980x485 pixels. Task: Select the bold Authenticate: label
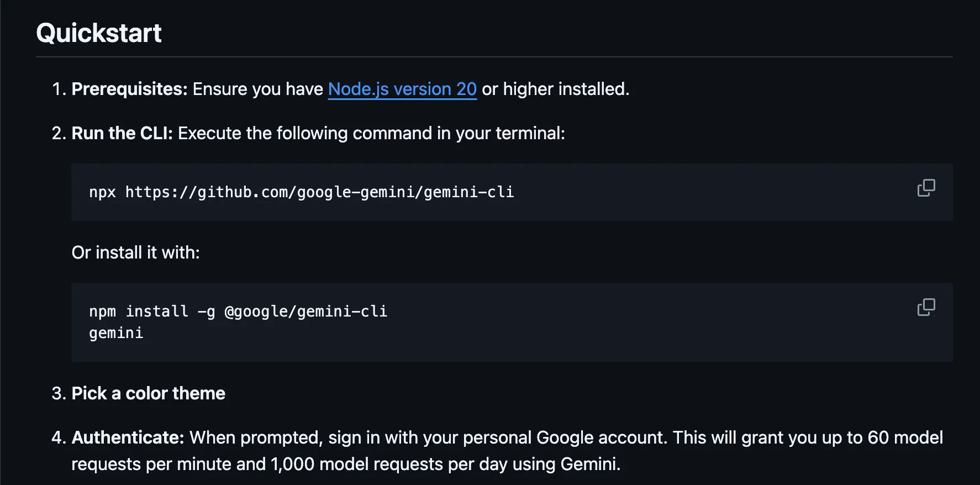[x=128, y=437]
